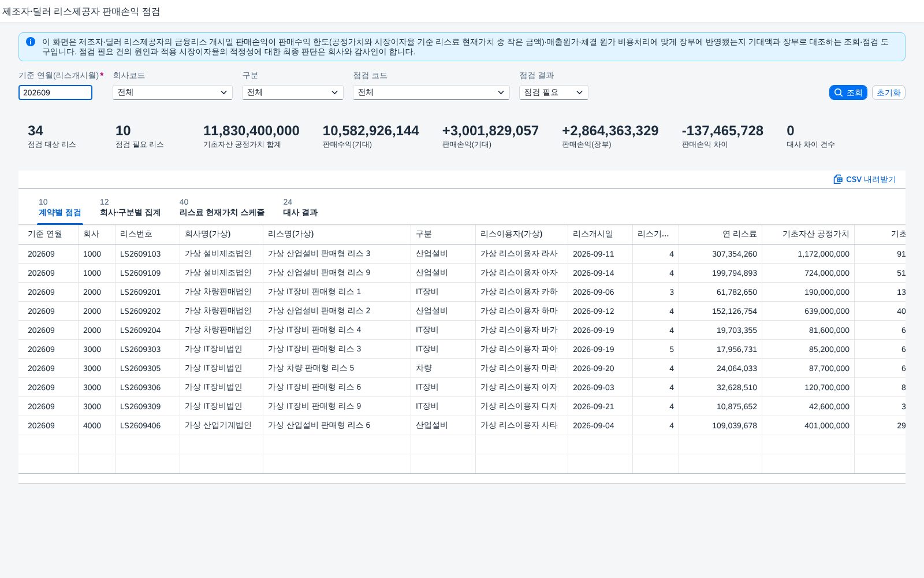The image size is (924, 578).
Task: Click the LS2609309 cell
Action: (x=147, y=406)
